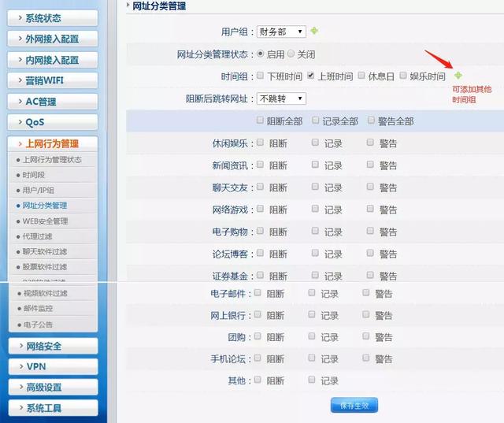504x423 pixels.
Task: Collapse the 上网行为管理 section
Action: [53, 143]
